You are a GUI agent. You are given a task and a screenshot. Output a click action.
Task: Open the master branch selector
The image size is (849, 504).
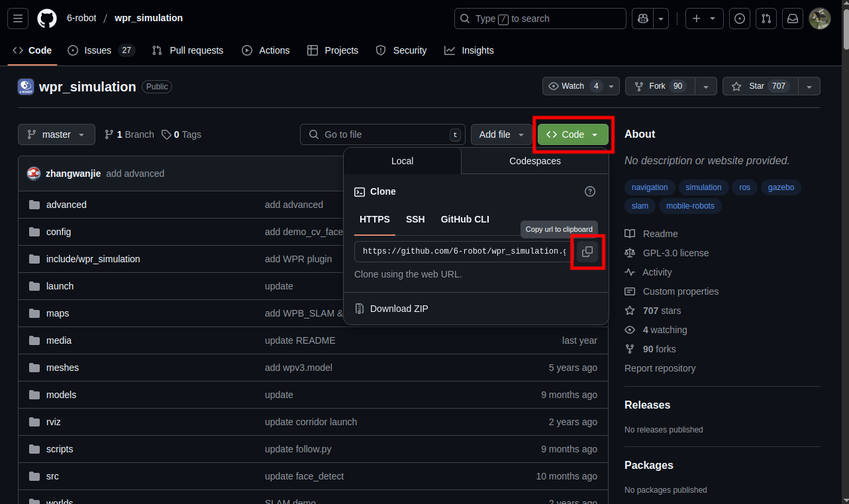[x=56, y=134]
